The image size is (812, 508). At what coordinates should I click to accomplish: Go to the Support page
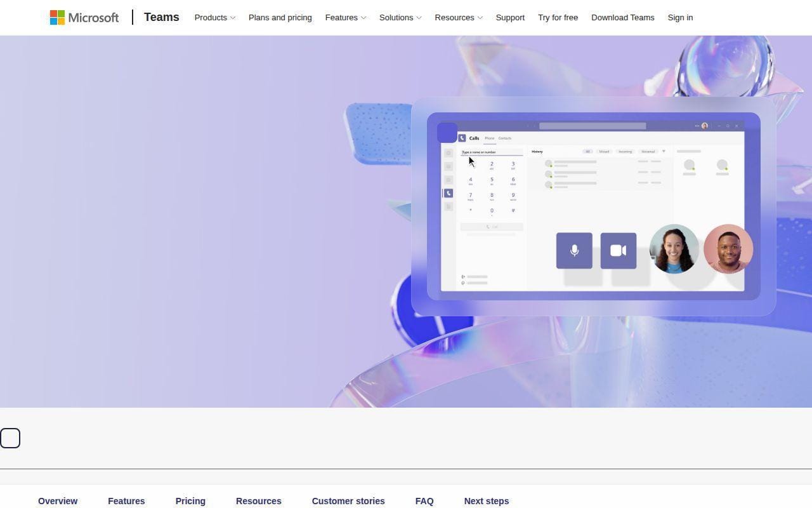click(510, 17)
